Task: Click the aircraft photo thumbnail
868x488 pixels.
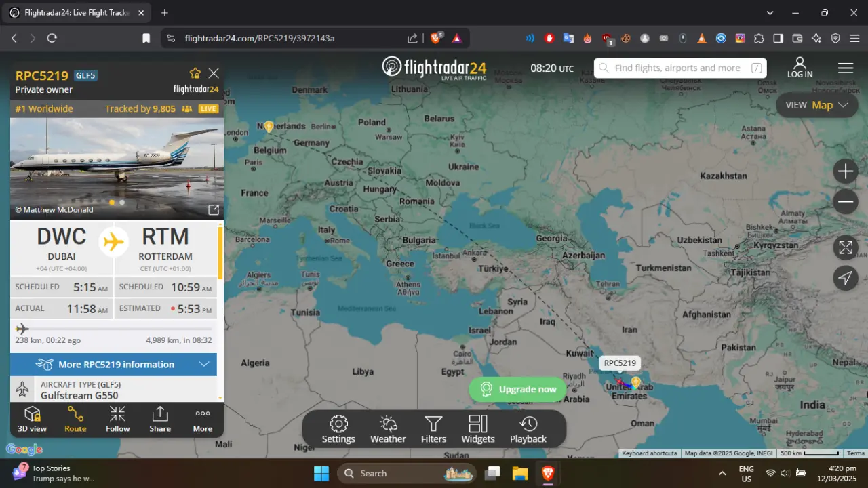Action: (x=117, y=169)
